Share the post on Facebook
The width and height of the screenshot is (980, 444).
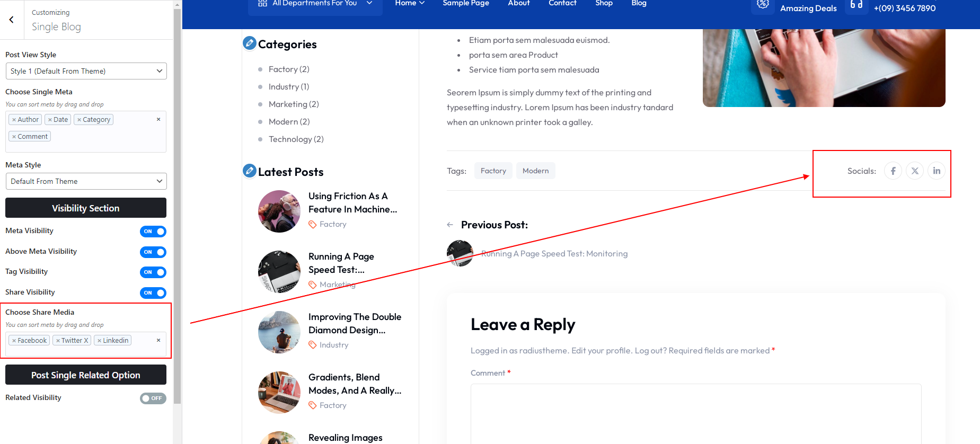point(893,171)
